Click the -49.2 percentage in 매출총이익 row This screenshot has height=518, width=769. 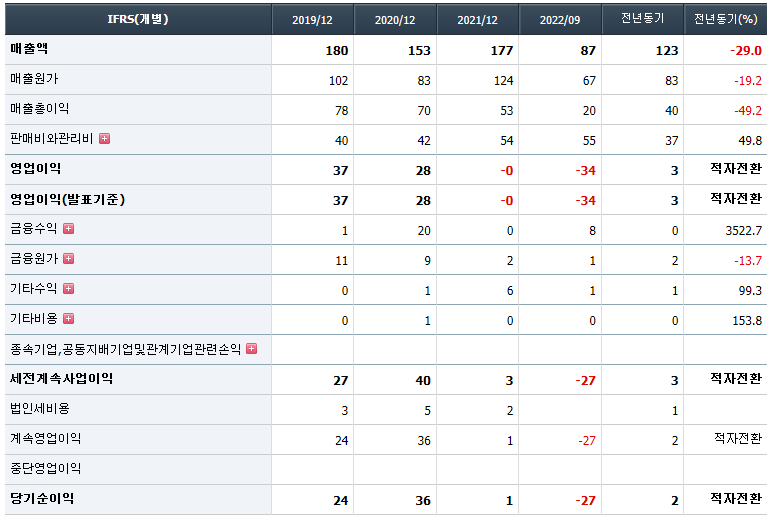tap(748, 110)
